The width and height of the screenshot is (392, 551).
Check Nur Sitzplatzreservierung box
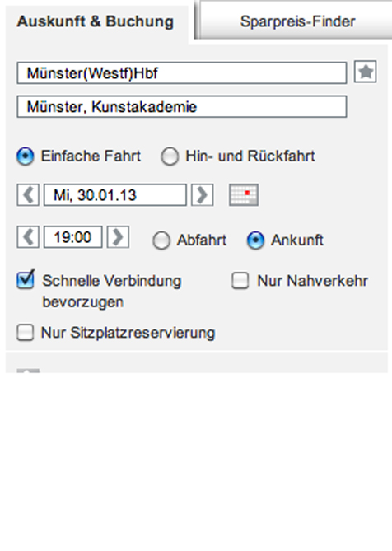pos(26,333)
